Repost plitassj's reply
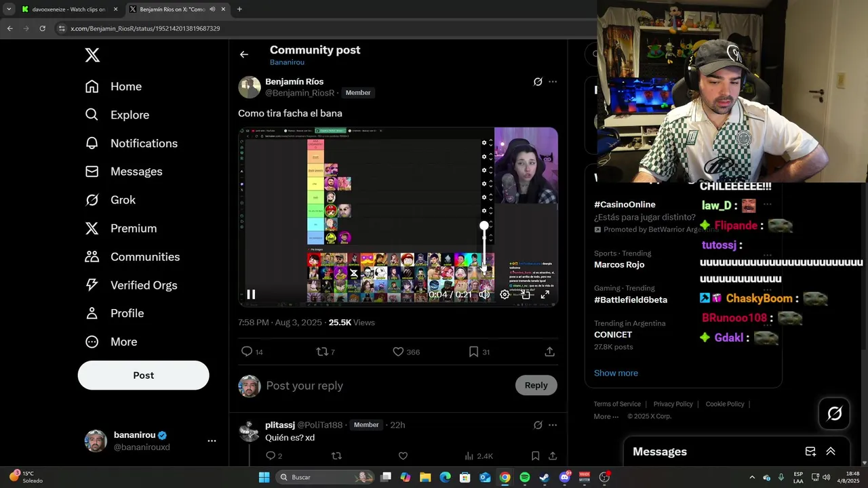Image resolution: width=868 pixels, height=488 pixels. pos(336,456)
